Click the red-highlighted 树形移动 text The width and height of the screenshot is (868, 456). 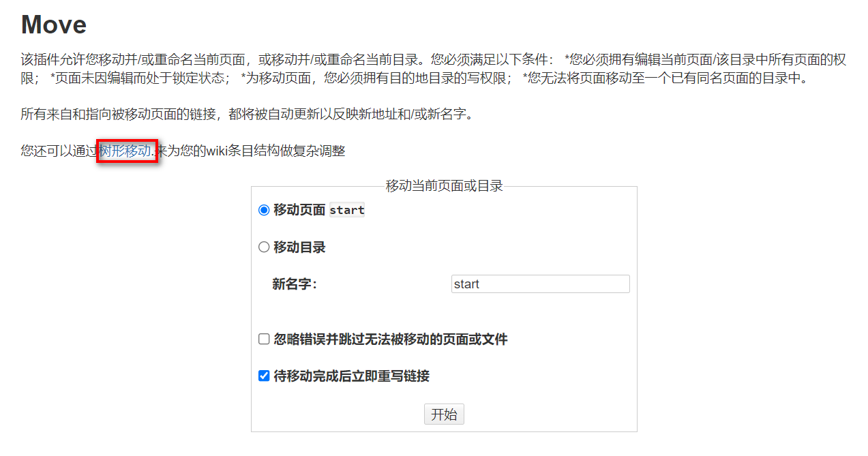(x=127, y=151)
